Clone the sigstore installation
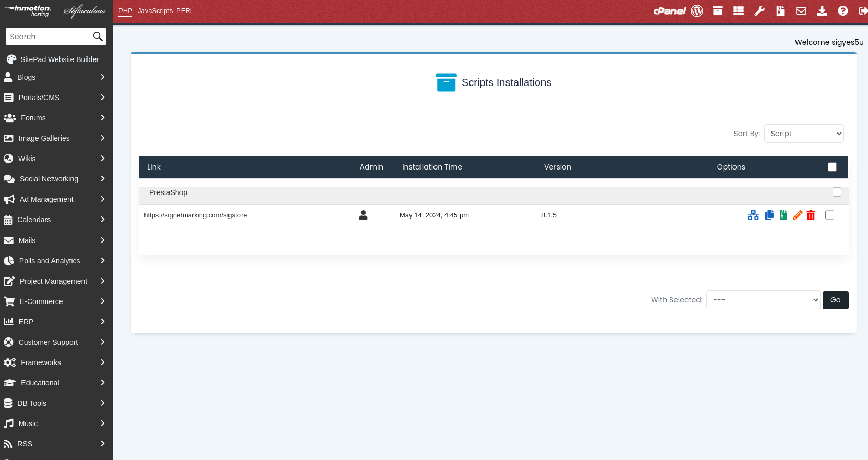This screenshot has height=460, width=868. click(x=769, y=215)
